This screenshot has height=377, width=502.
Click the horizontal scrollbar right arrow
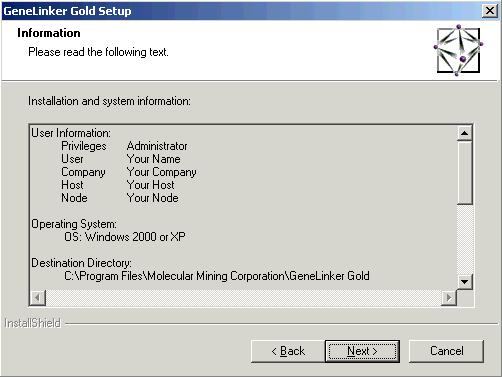(449, 297)
